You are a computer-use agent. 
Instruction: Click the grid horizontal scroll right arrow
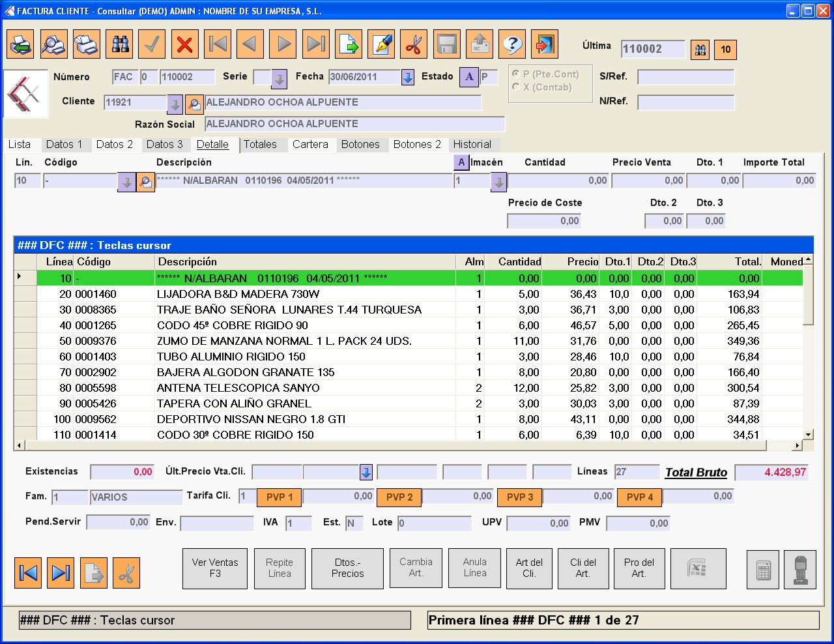click(797, 446)
